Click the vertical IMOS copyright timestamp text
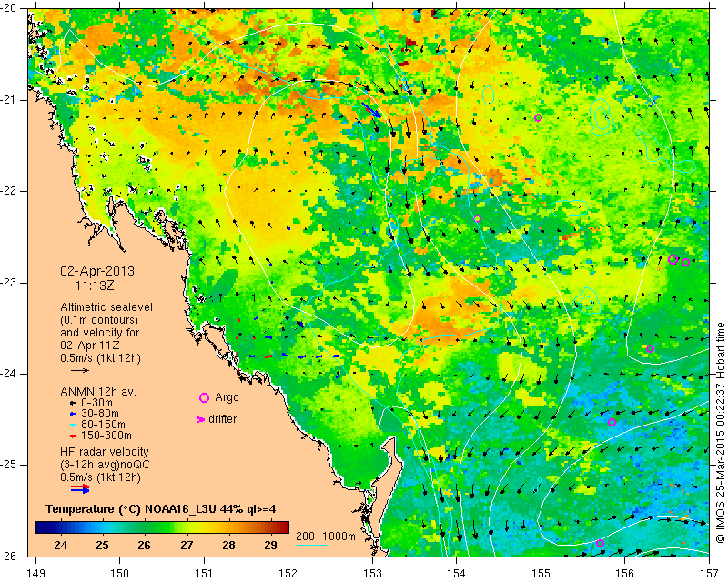The width and height of the screenshot is (728, 582). coord(721,433)
